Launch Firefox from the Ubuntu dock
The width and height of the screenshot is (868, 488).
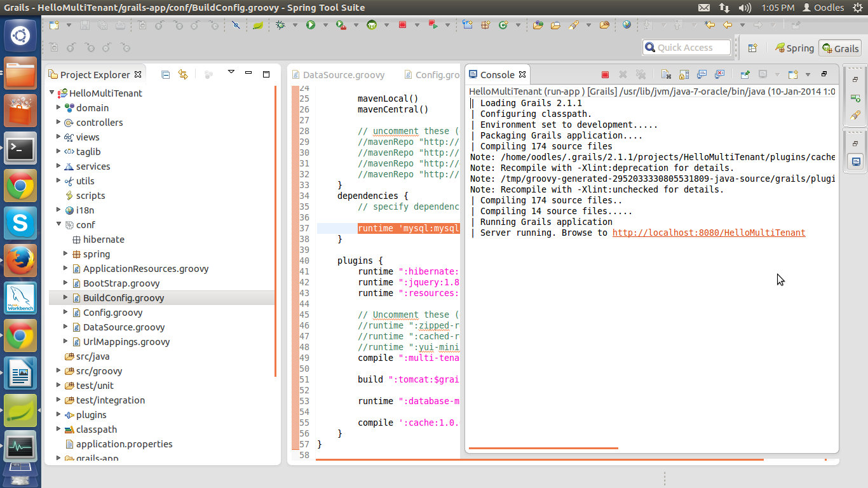coord(20,261)
